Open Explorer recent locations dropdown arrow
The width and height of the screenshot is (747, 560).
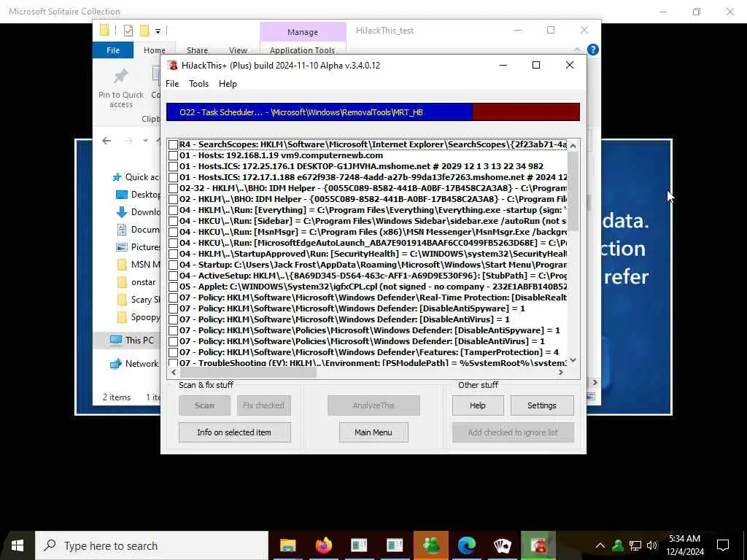[x=145, y=141]
